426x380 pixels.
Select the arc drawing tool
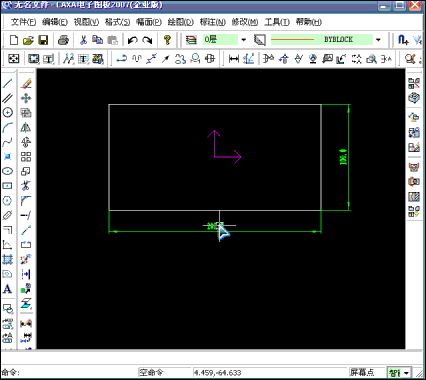pyautogui.click(x=8, y=127)
